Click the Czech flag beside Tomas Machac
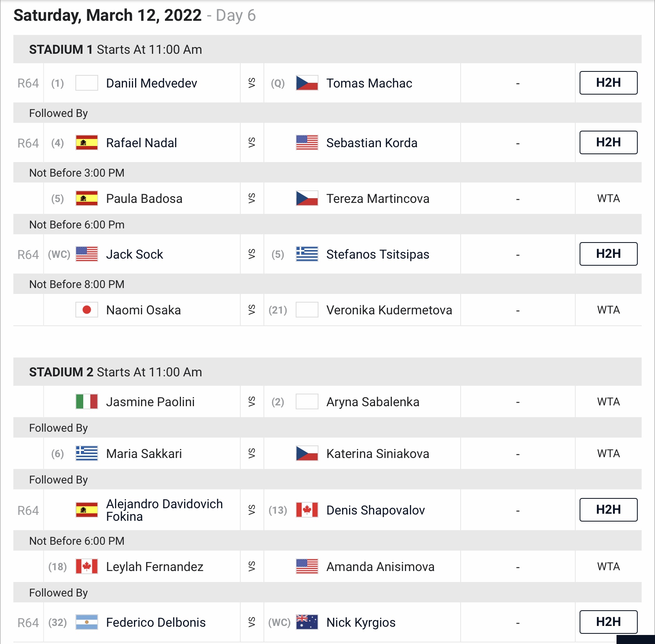 click(x=307, y=83)
